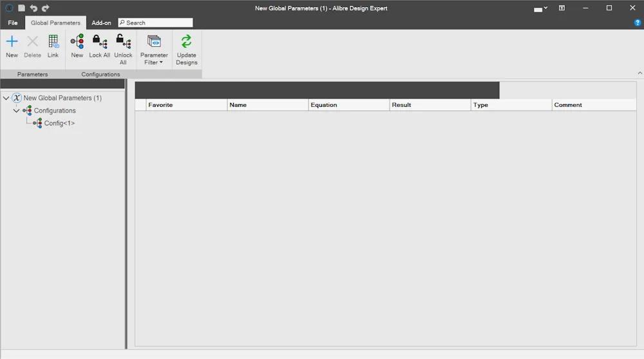Screen dimensions: 644x359
Task: Collapse the New Global Parameters (1) tree node
Action: [x=6, y=98]
